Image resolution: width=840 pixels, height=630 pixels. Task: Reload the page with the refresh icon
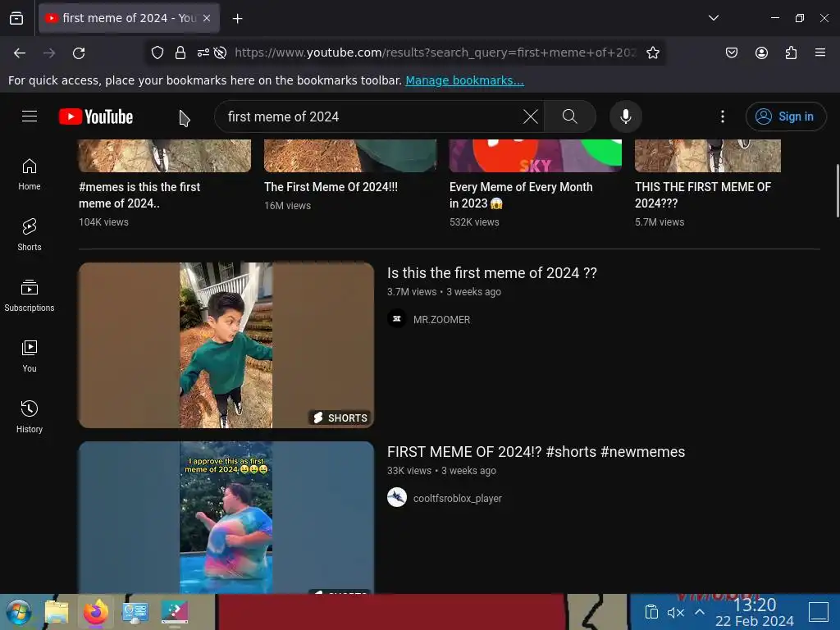[79, 53]
